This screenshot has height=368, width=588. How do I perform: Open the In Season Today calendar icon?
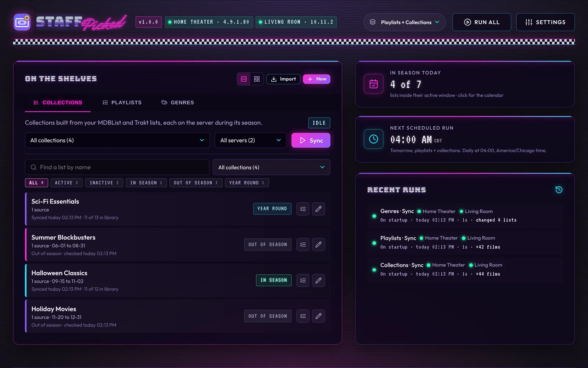coord(374,84)
